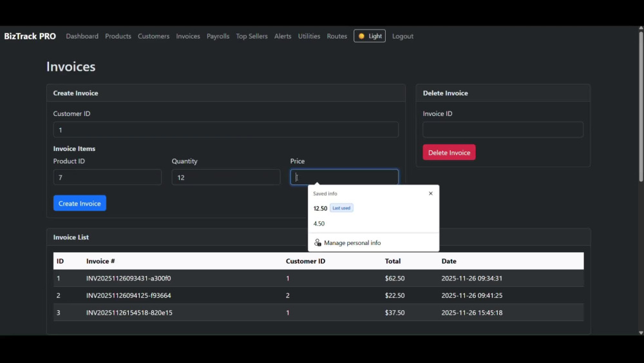Image resolution: width=644 pixels, height=363 pixels.
Task: Click the Customer ID column header
Action: click(305, 261)
